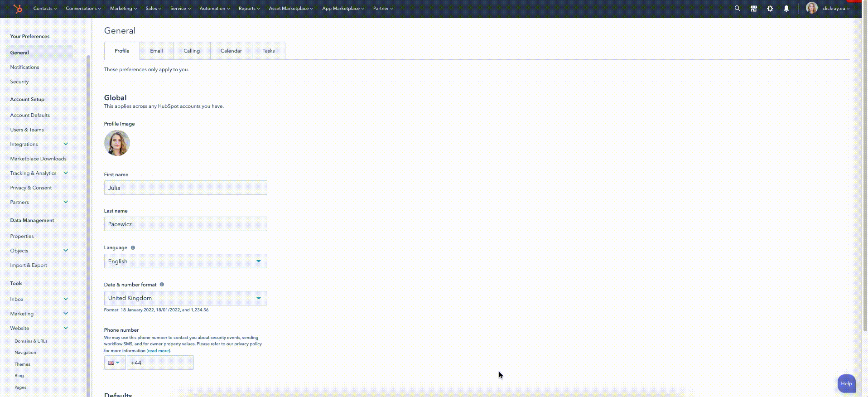Image resolution: width=868 pixels, height=397 pixels.
Task: Open Import & Export in sidebar
Action: coord(29,265)
